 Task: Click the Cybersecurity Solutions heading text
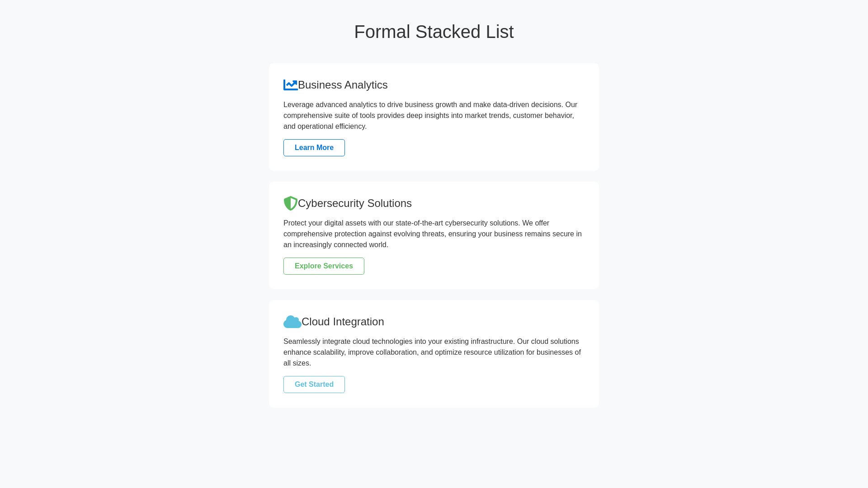click(354, 203)
